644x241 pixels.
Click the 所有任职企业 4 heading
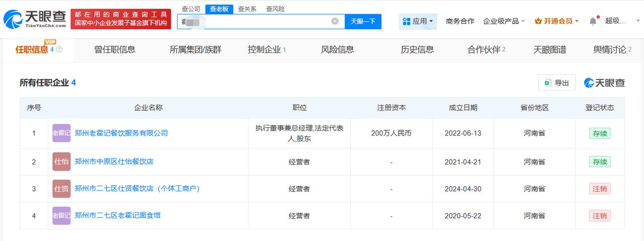tap(48, 83)
